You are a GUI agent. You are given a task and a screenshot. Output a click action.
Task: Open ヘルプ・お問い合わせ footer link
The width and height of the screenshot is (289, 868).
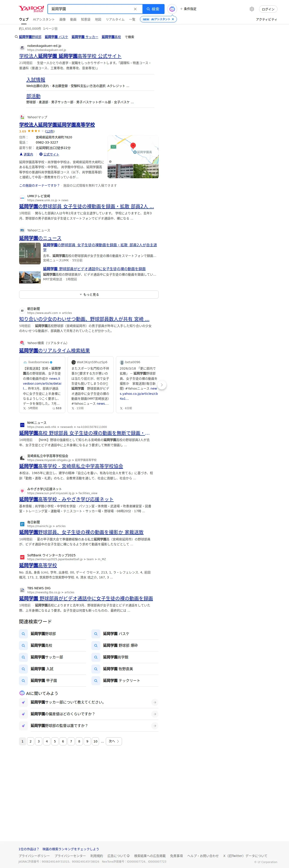pyautogui.click(x=203, y=856)
